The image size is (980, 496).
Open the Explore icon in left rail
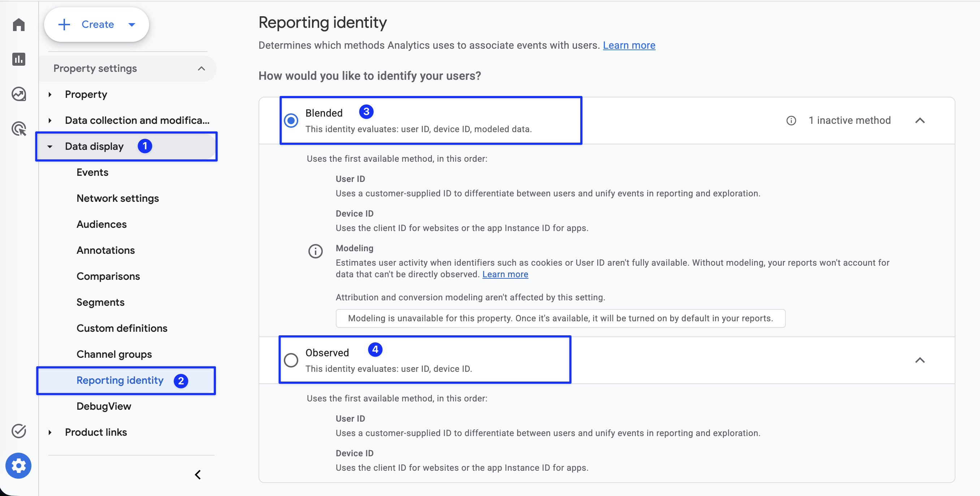pos(19,94)
